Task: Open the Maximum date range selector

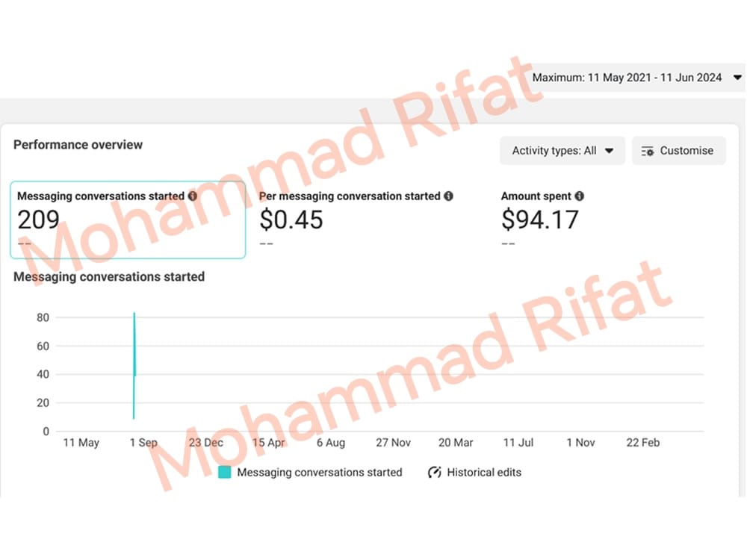Action: tap(635, 77)
